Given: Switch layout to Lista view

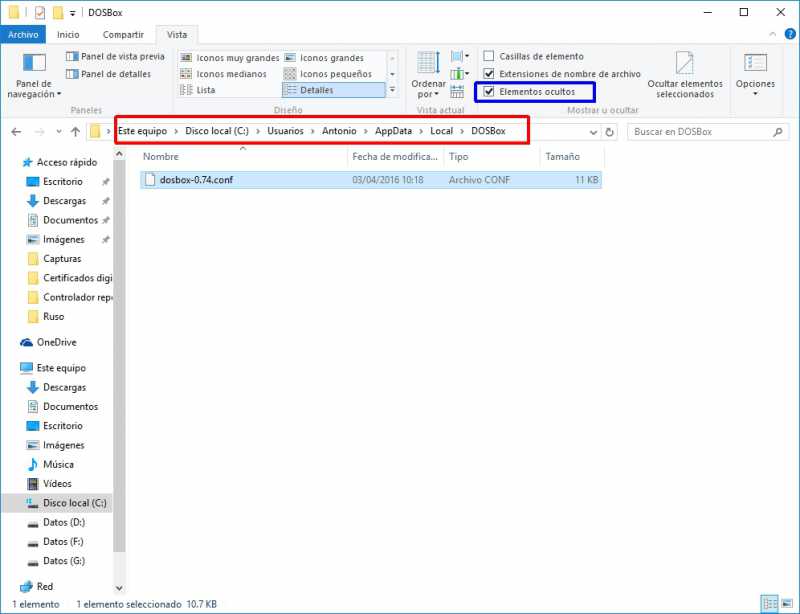Looking at the screenshot, I should click(197, 90).
